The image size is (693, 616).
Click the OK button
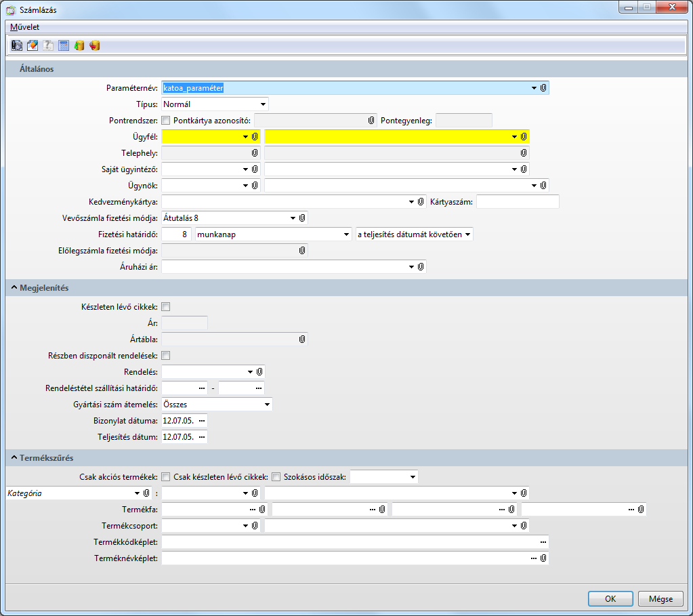pyautogui.click(x=610, y=599)
